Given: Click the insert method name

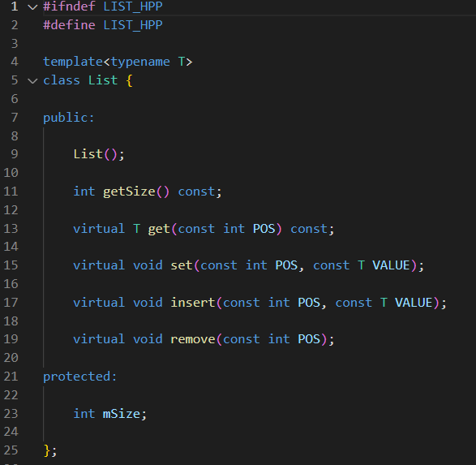Looking at the screenshot, I should pos(193,303).
